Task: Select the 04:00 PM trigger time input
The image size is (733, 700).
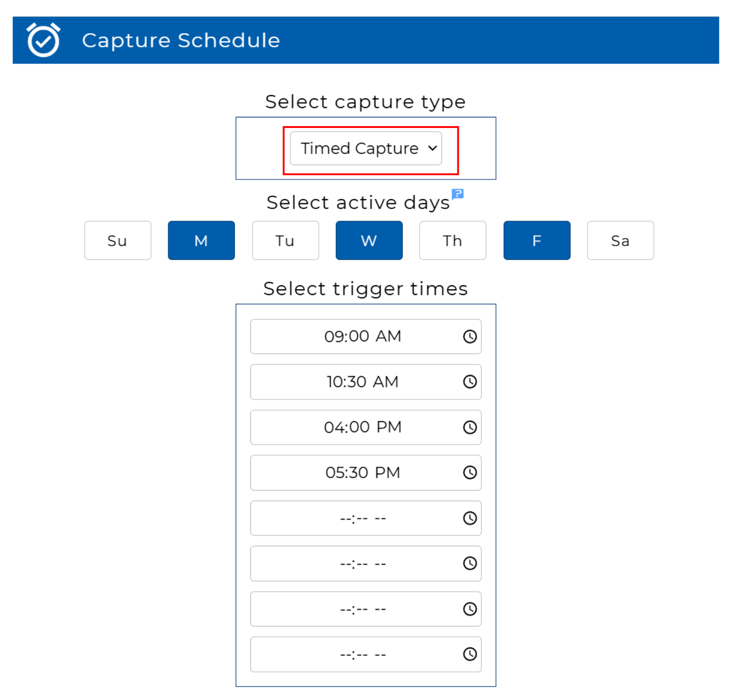Action: pos(362,427)
